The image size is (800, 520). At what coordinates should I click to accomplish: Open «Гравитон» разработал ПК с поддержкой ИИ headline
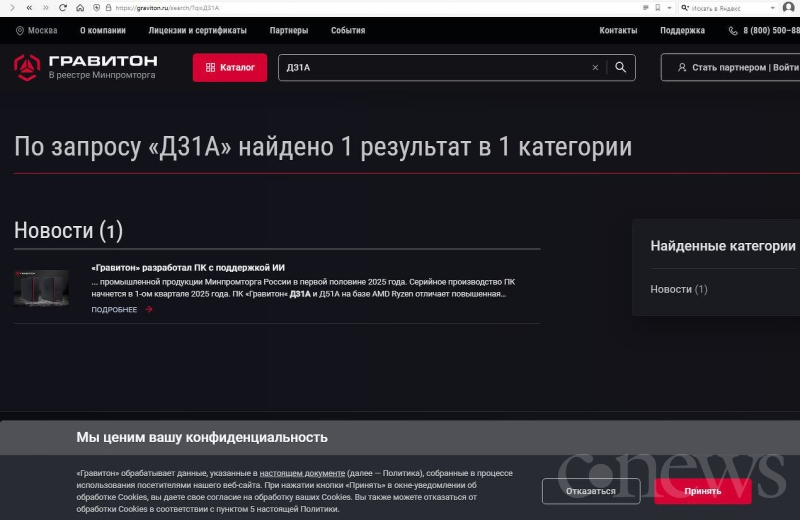pyautogui.click(x=188, y=267)
